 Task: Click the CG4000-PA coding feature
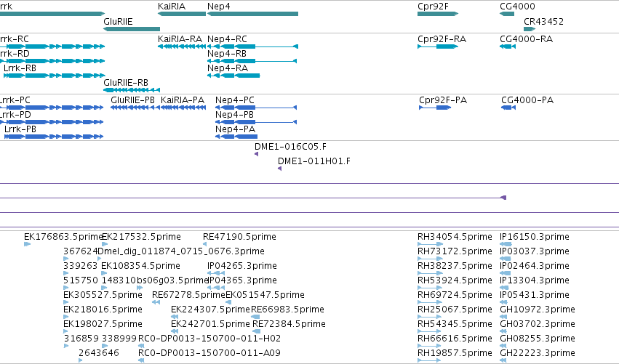coord(508,108)
